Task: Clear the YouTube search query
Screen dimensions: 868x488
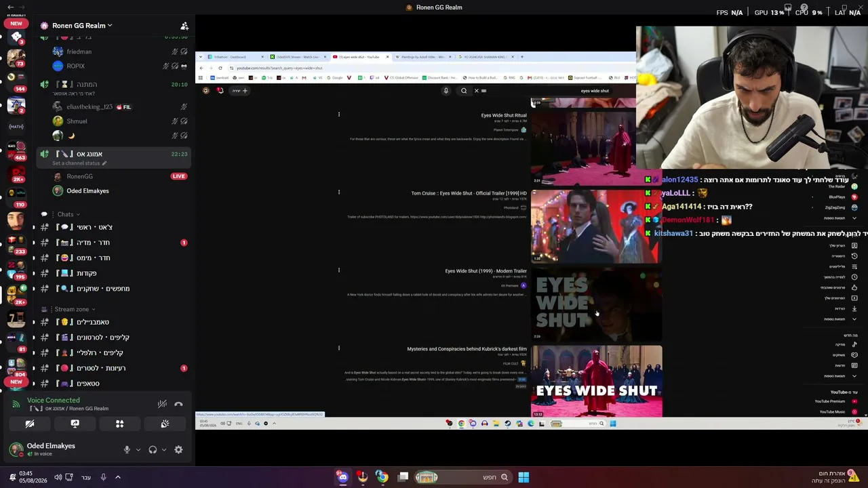Action: [x=476, y=91]
